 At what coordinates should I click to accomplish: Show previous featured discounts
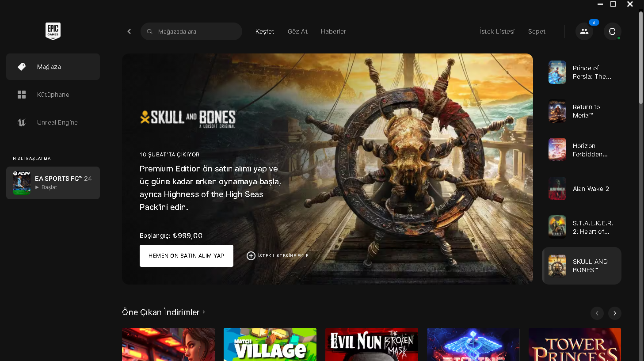(x=597, y=313)
